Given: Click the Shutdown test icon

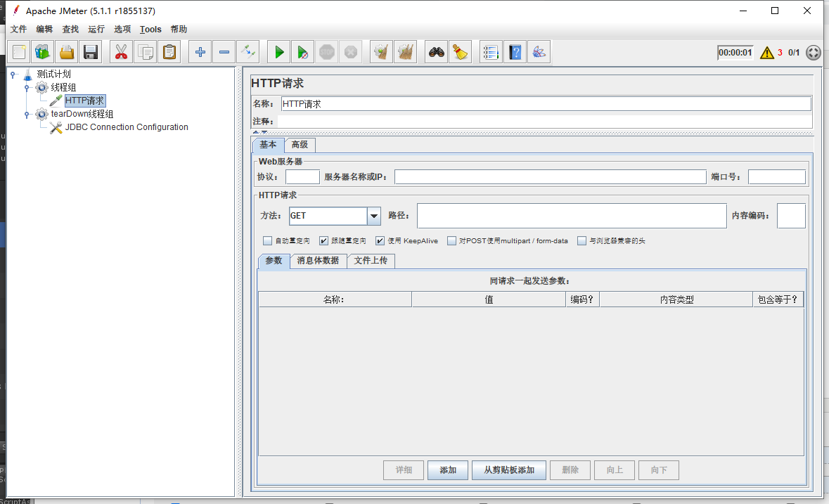Looking at the screenshot, I should point(351,52).
